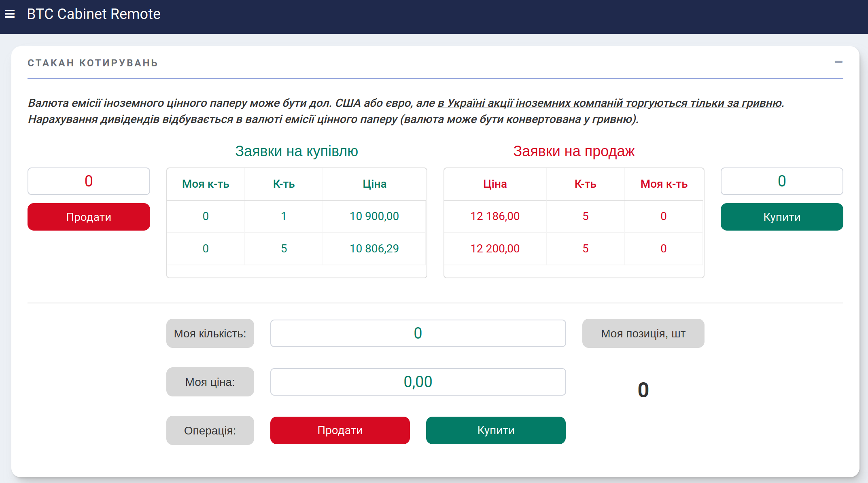Select buy order priced 10 900,00

coord(374,216)
